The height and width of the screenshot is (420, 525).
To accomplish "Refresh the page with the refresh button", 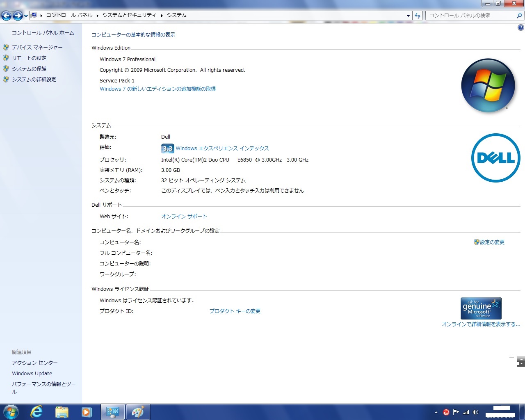I will 418,16.
